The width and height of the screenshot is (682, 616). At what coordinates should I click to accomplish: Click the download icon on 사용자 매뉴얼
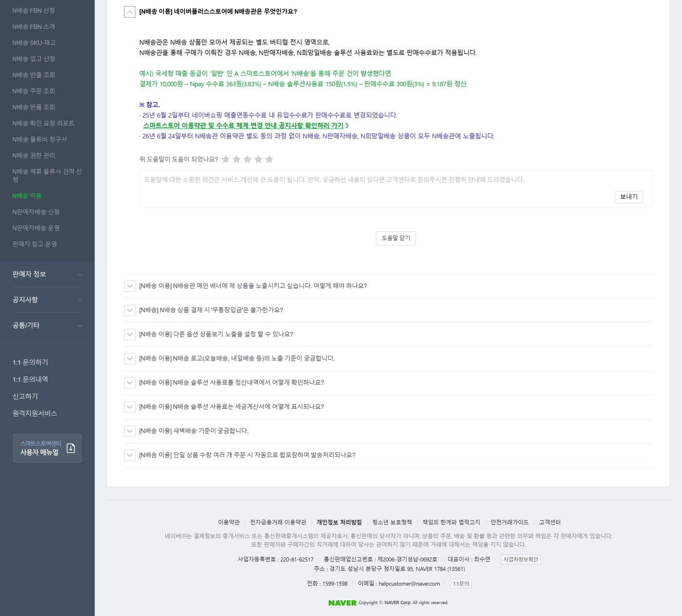click(71, 448)
